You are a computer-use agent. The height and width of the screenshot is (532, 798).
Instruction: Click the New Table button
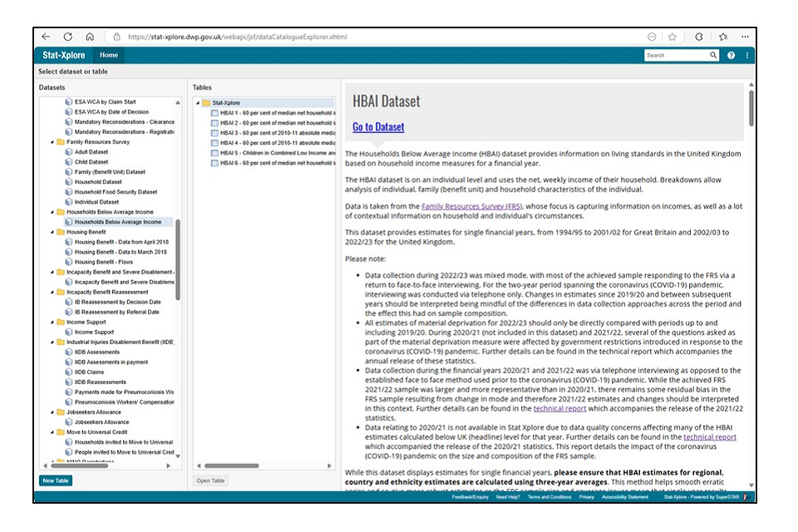[55, 480]
